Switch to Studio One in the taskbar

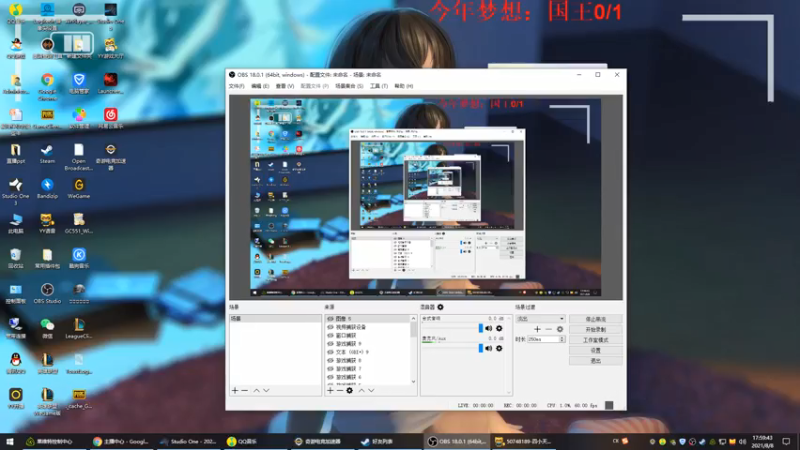188,441
